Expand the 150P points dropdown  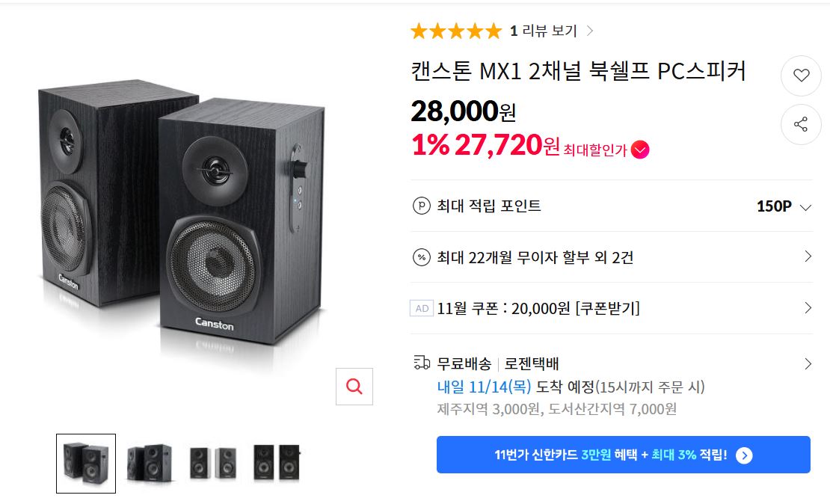click(x=805, y=207)
